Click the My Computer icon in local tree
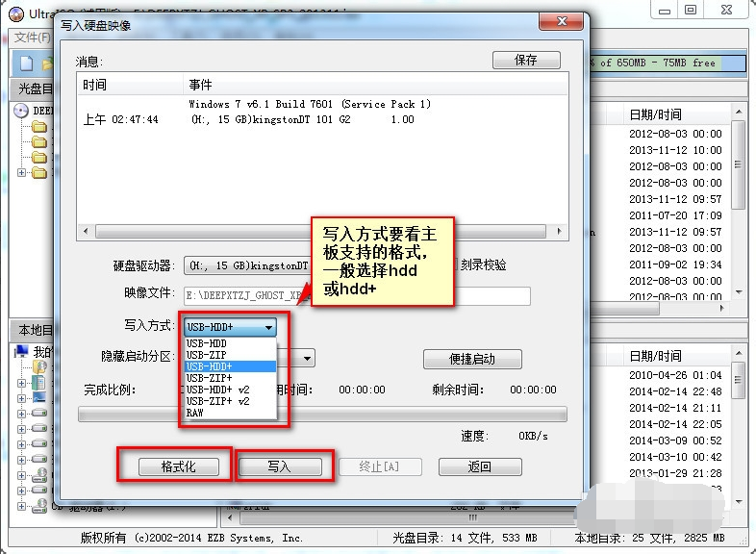756x554 pixels. click(x=24, y=352)
